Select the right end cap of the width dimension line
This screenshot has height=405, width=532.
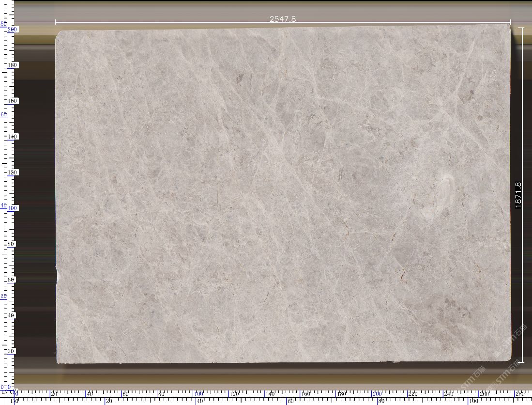coord(510,22)
